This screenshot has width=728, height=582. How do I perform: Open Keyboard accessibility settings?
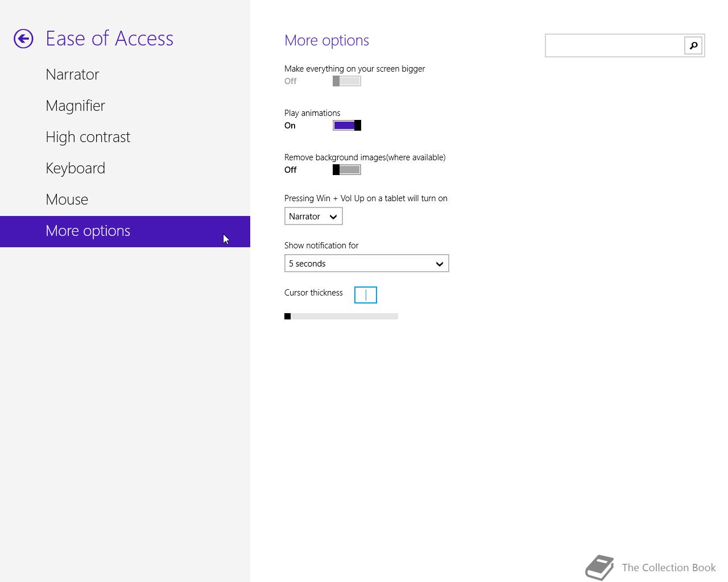(x=75, y=168)
